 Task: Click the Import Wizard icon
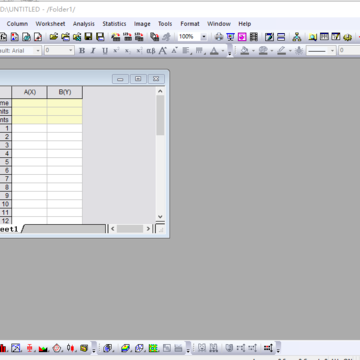[116, 37]
